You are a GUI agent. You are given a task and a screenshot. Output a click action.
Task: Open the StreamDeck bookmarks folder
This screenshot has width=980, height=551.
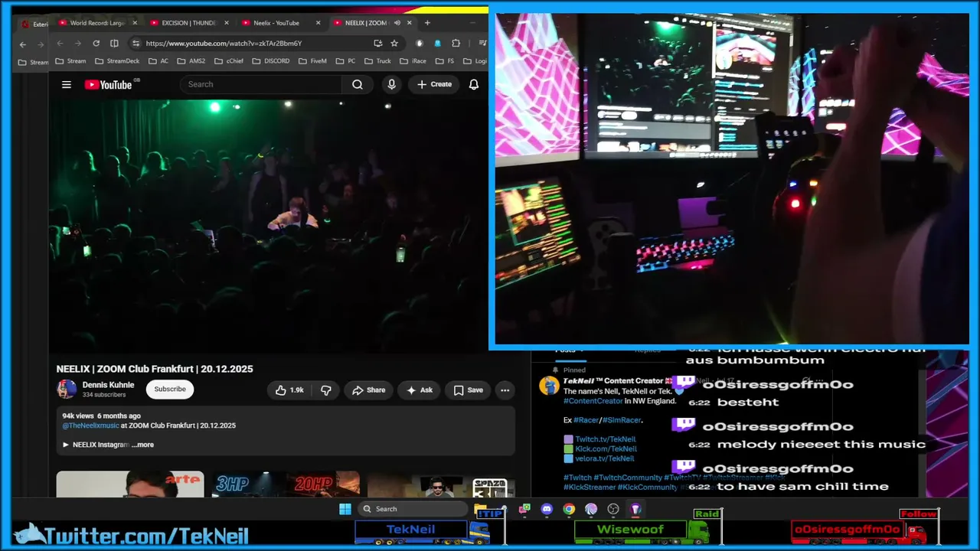pos(117,61)
